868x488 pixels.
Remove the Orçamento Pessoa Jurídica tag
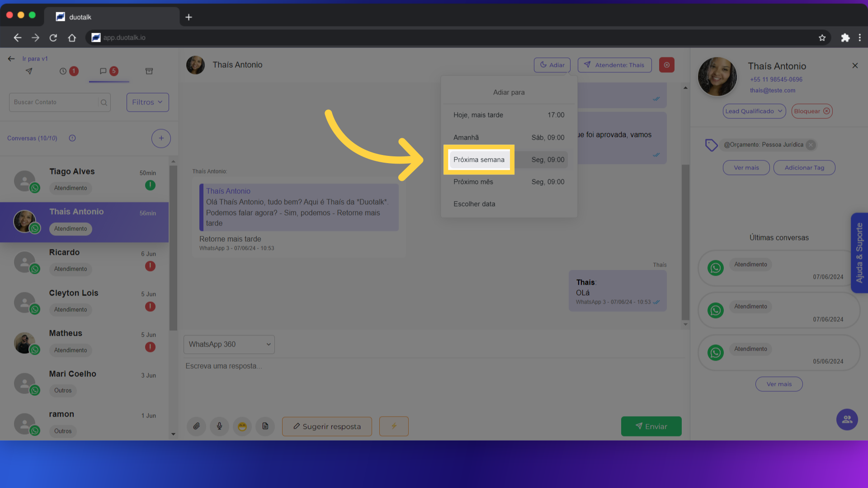[x=811, y=145]
